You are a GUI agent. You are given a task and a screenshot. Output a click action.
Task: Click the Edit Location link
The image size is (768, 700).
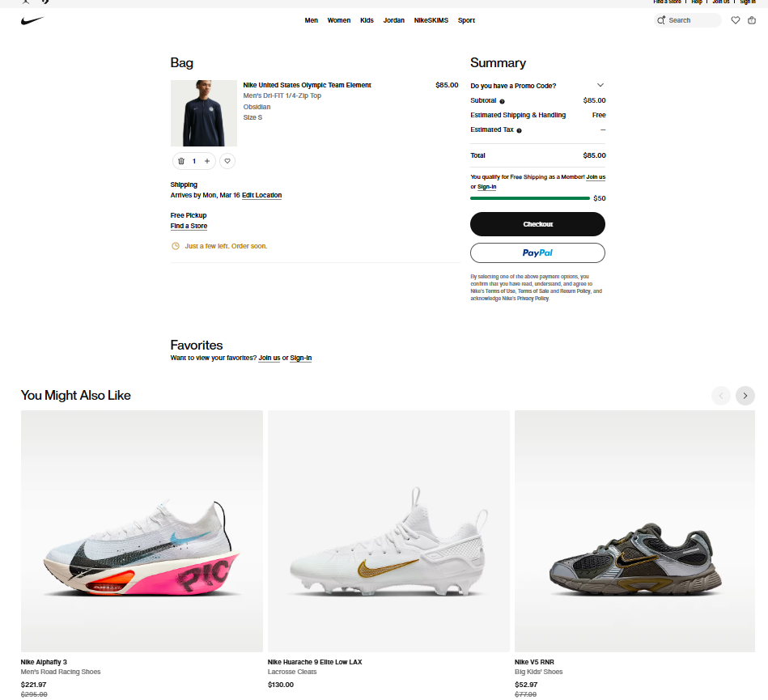click(261, 195)
